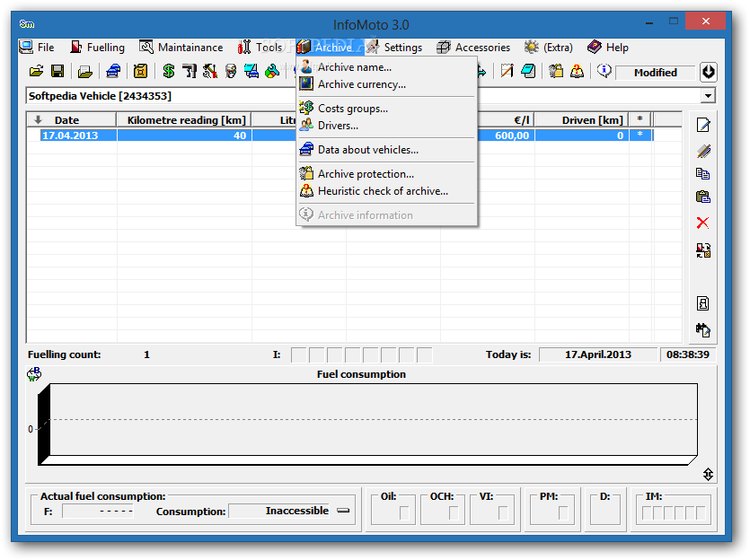Image resolution: width=750 pixels, height=560 pixels.
Task: Select the 17.04.2013 date cell
Action: click(78, 136)
